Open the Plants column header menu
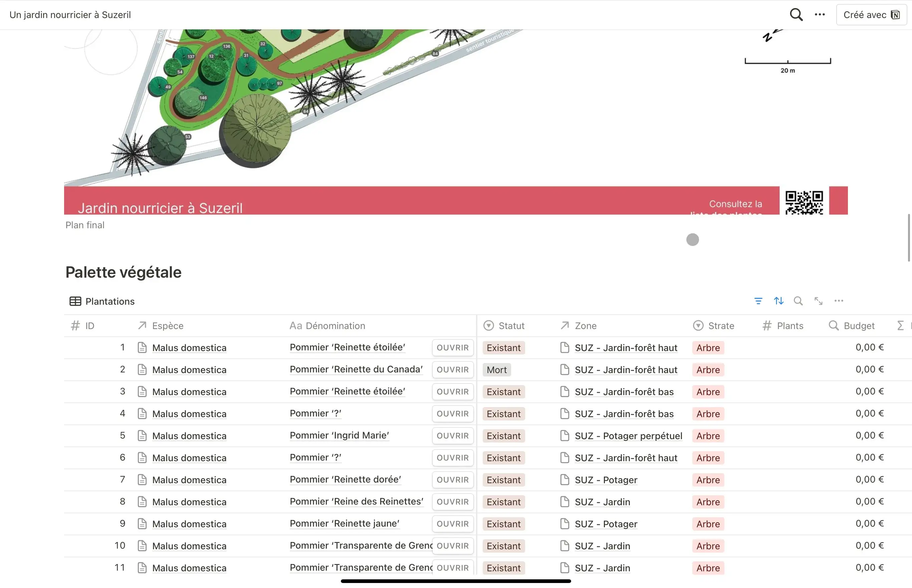This screenshot has width=912, height=588. tap(783, 326)
